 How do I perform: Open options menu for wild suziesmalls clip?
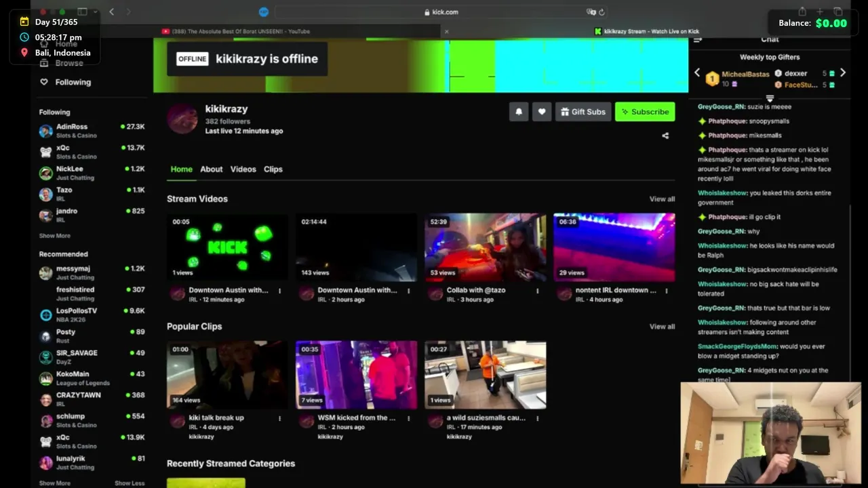click(x=537, y=418)
